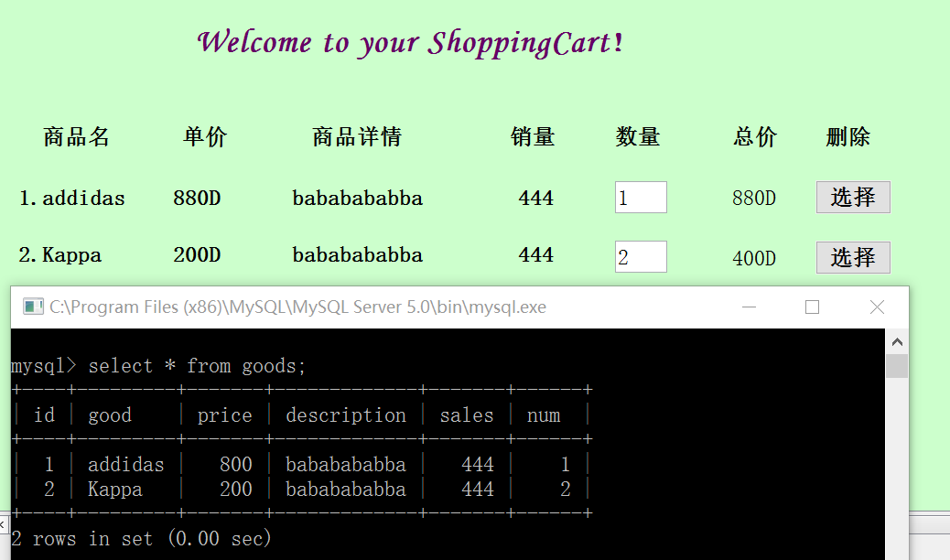Screen dimensions: 950x560
Task: Click the 'price' column in console
Action: tap(224, 415)
